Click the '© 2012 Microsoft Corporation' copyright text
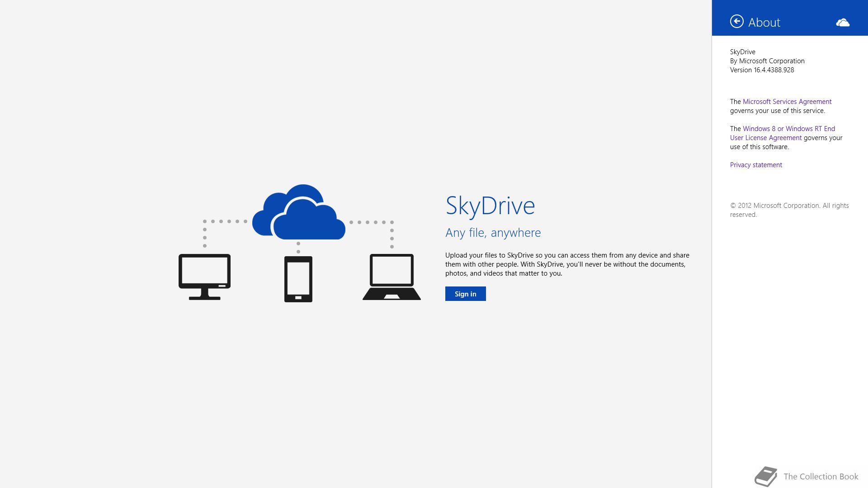 point(789,210)
